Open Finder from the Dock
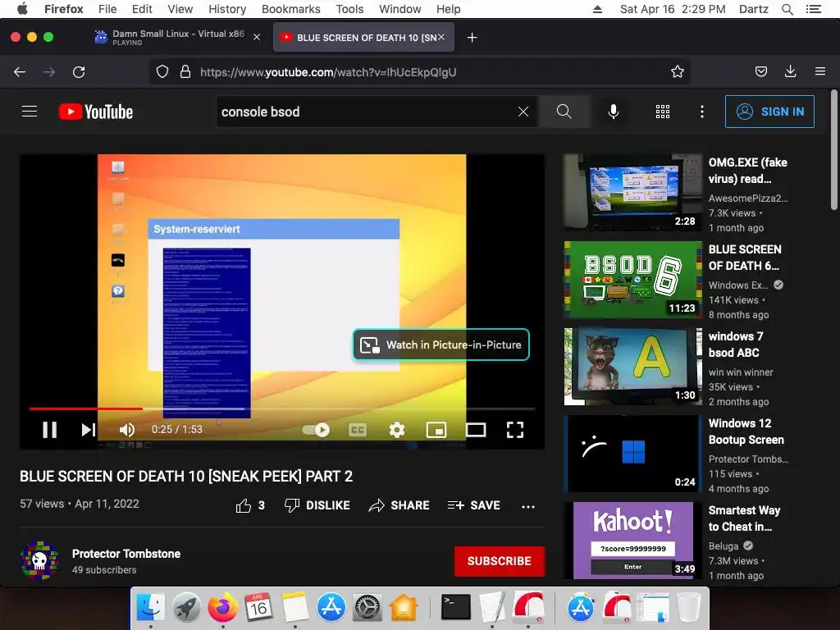Viewport: 840px width, 630px height. click(x=151, y=607)
